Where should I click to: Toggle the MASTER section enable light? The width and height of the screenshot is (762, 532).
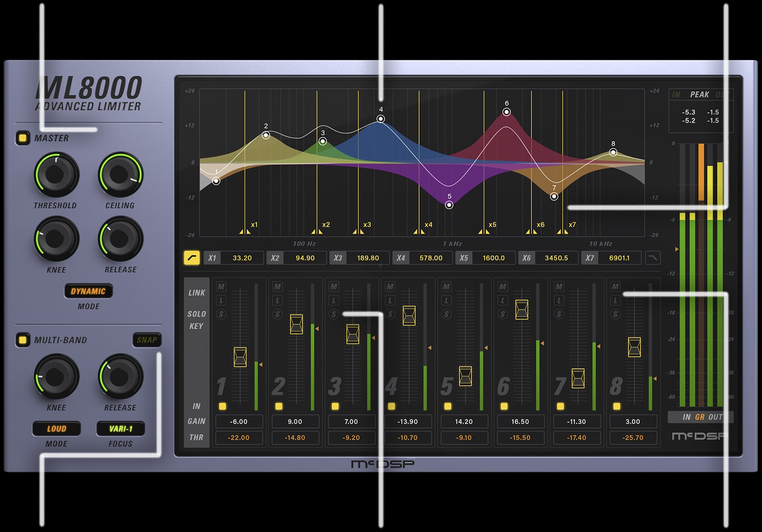tap(22, 138)
